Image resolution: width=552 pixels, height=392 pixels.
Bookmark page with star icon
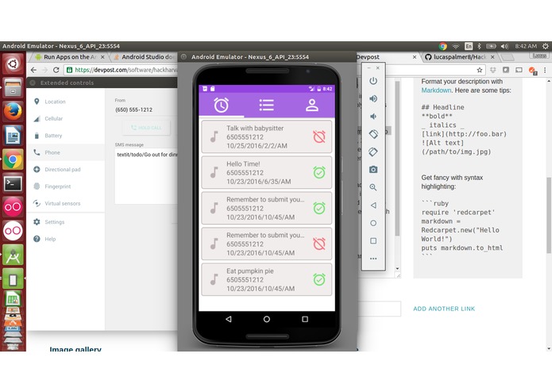coord(480,70)
